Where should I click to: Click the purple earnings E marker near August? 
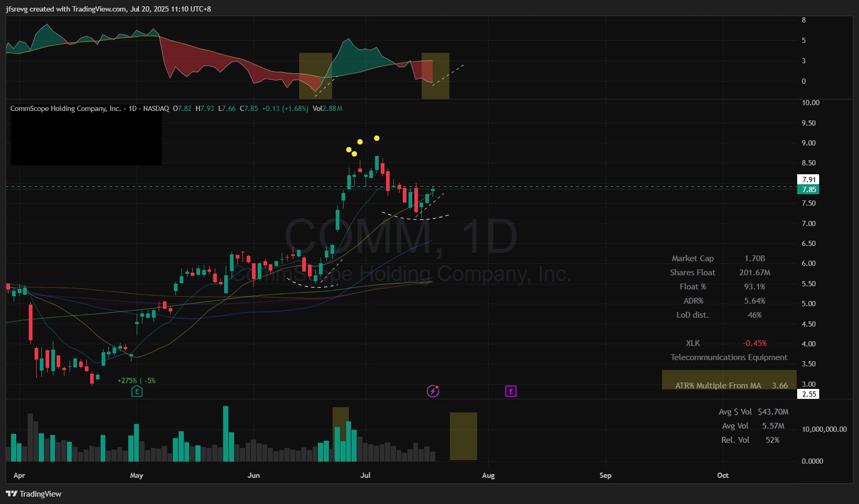pyautogui.click(x=511, y=391)
